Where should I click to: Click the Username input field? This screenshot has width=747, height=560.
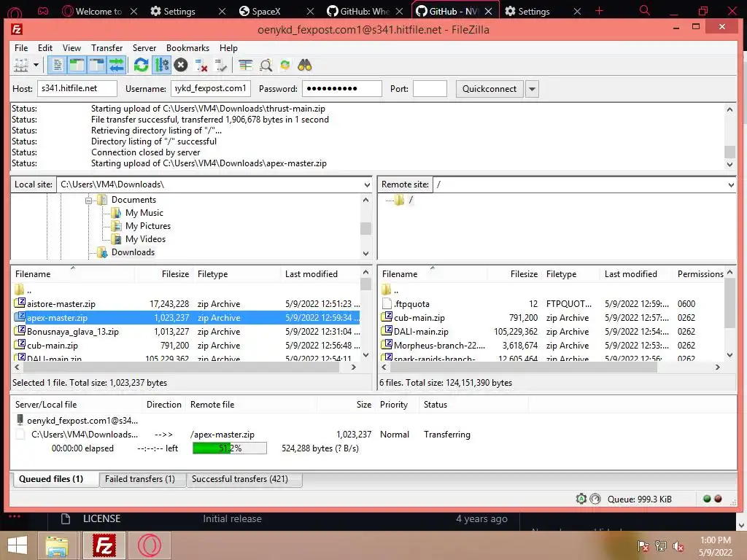pyautogui.click(x=211, y=88)
